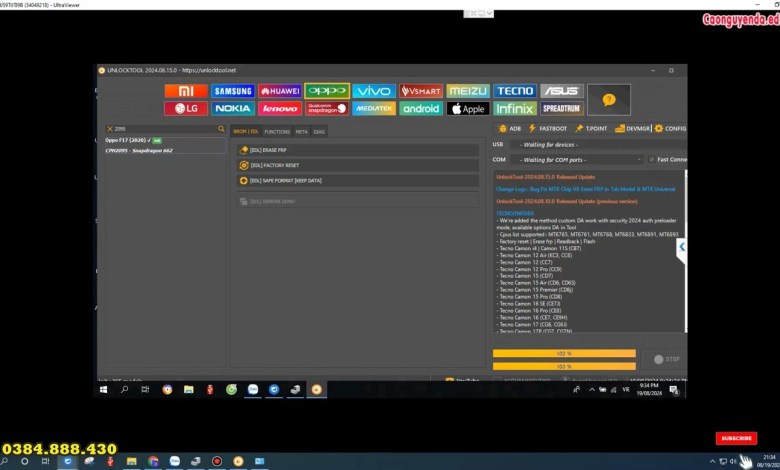Open the Qualcomm Snapdragon section
The image size is (780, 470).
click(x=326, y=108)
